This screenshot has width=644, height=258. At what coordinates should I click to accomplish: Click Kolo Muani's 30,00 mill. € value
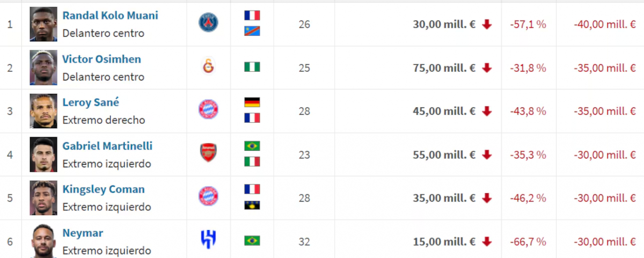pos(444,24)
